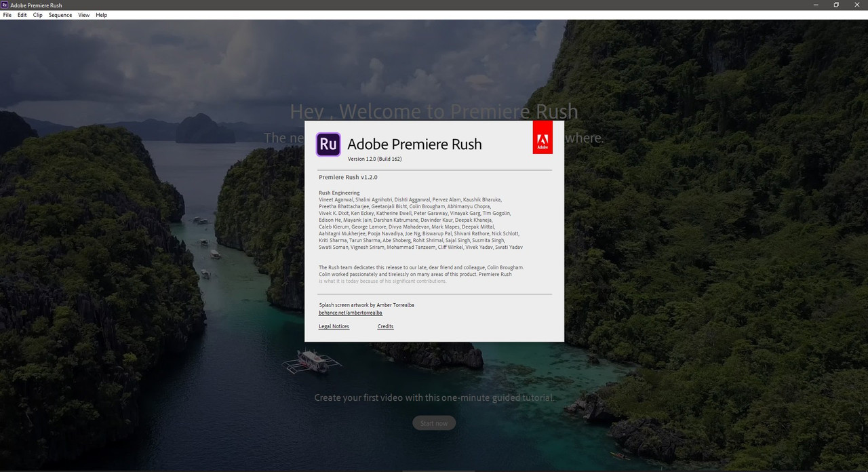Click 'Splash screen artwork by Amber Torrealba' text
The height and width of the screenshot is (472, 868).
pyautogui.click(x=366, y=305)
